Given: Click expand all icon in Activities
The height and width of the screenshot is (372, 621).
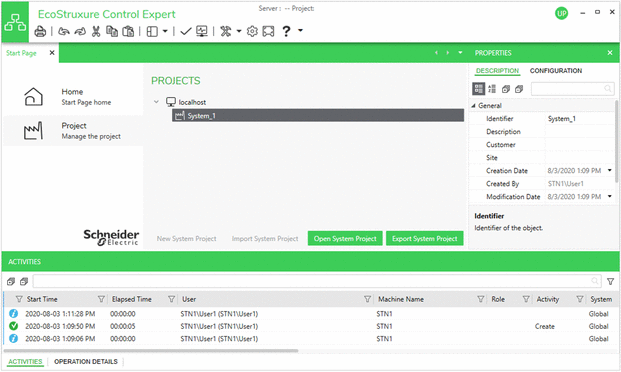Looking at the screenshot, I should [x=11, y=282].
